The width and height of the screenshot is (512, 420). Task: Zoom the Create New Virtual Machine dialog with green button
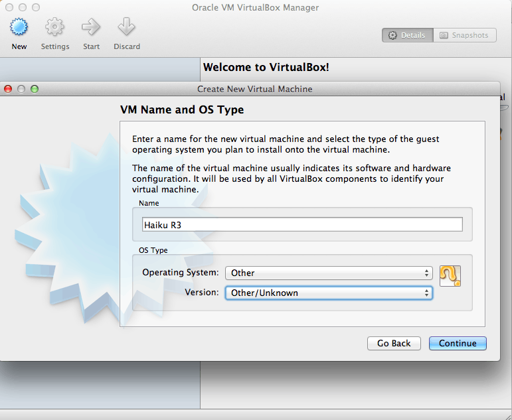pos(35,89)
